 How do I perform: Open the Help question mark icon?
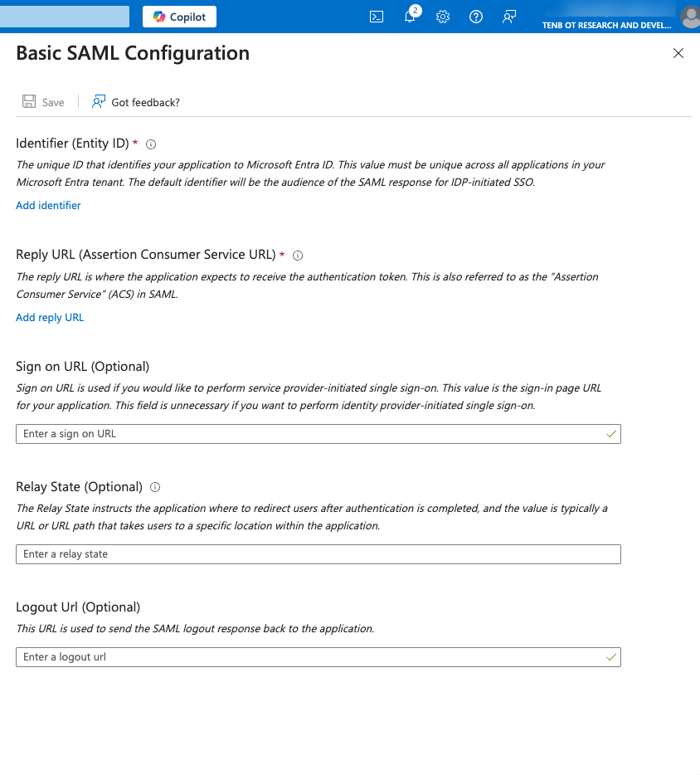point(476,17)
